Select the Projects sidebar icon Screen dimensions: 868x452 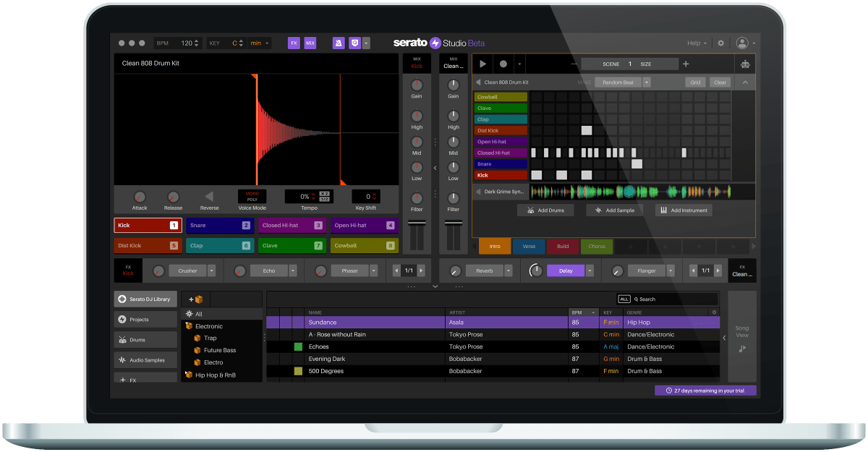[x=145, y=319]
